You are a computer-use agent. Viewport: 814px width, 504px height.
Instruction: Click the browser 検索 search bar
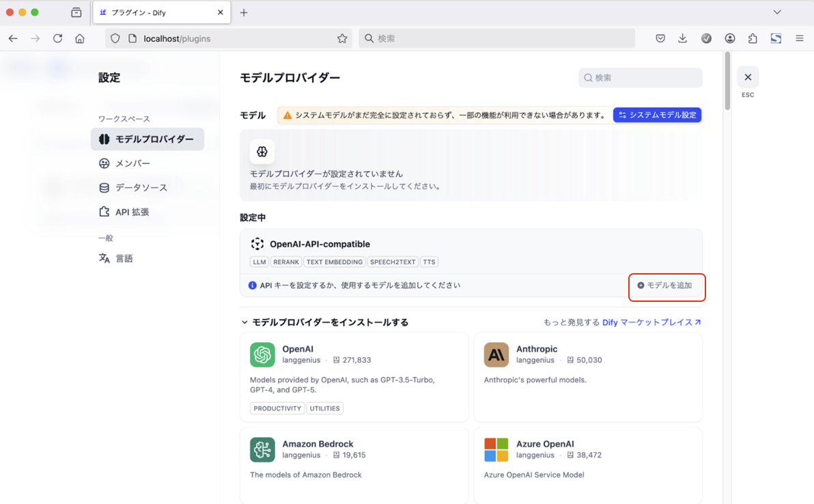click(497, 38)
